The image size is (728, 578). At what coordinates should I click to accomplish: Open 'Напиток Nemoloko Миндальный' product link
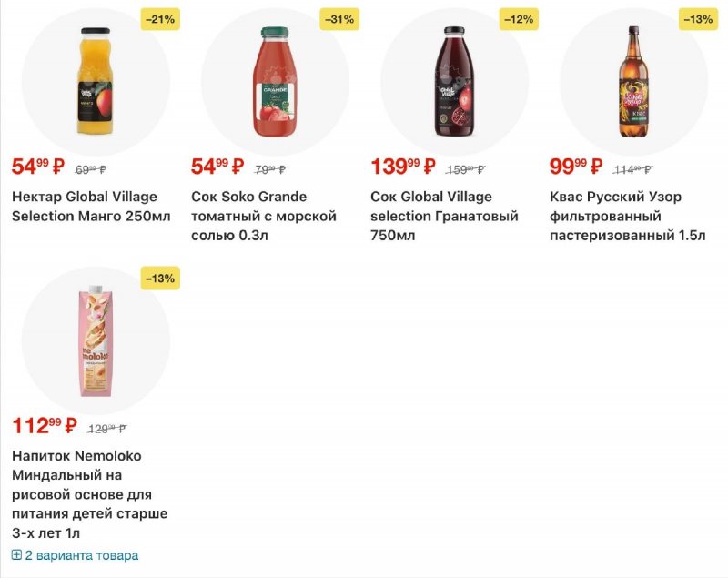[x=89, y=494]
